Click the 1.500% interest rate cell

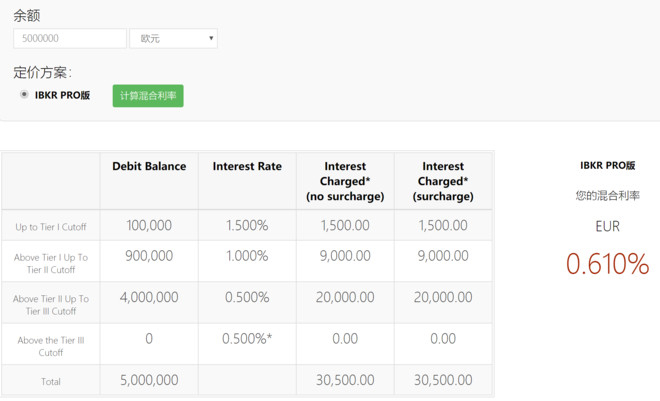246,226
